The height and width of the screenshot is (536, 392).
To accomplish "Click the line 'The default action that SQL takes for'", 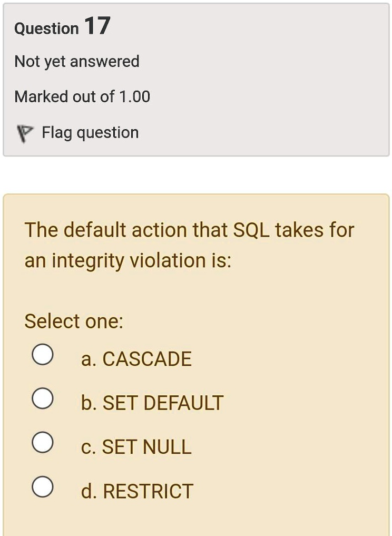I will pyautogui.click(x=189, y=230).
